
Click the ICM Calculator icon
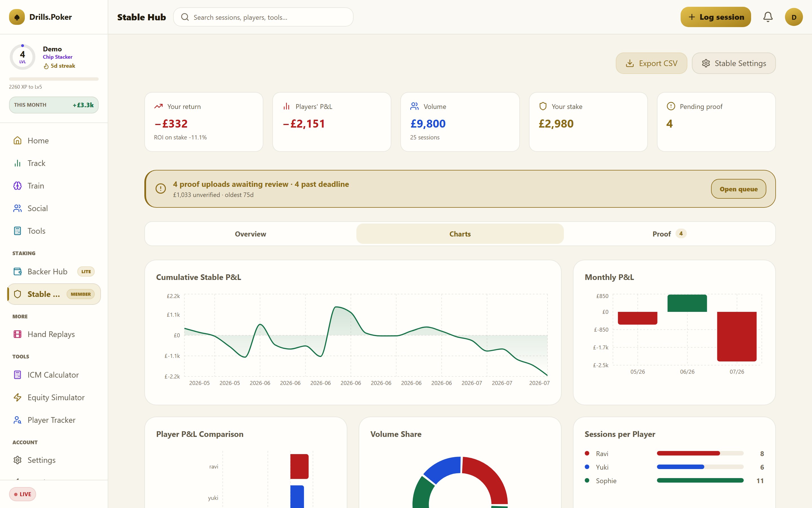(x=17, y=375)
